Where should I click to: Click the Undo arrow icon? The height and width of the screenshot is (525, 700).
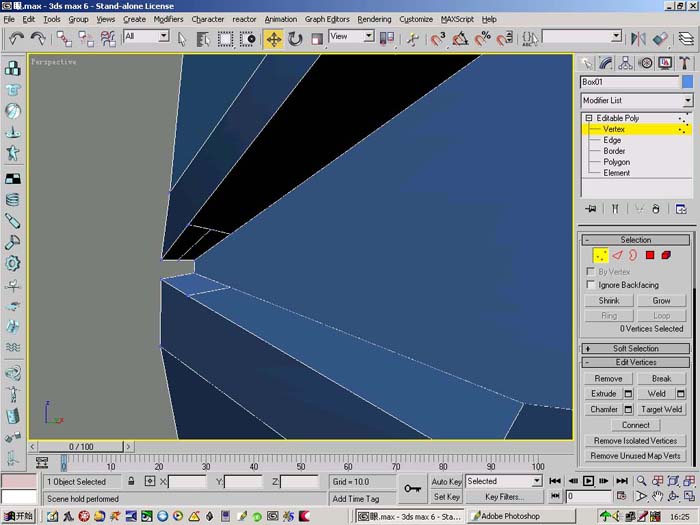16,39
